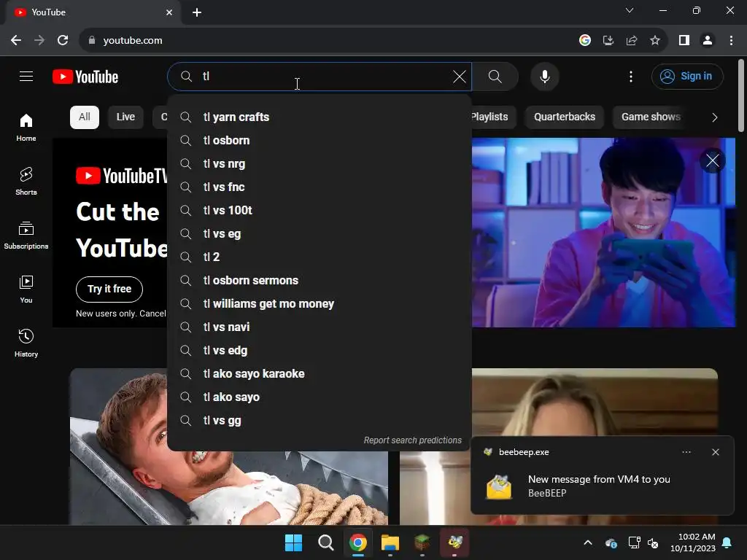Open the You section in sidebar
Image resolution: width=747 pixels, height=560 pixels.
[26, 289]
